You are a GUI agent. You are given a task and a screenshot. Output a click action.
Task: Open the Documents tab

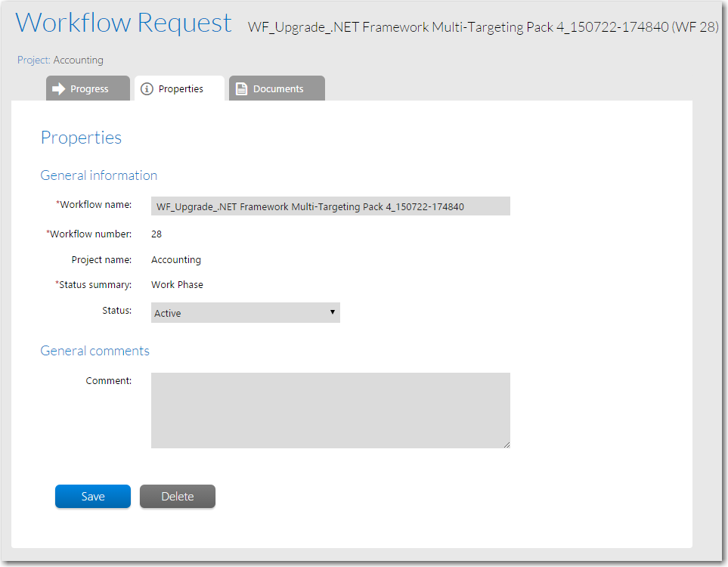click(277, 88)
